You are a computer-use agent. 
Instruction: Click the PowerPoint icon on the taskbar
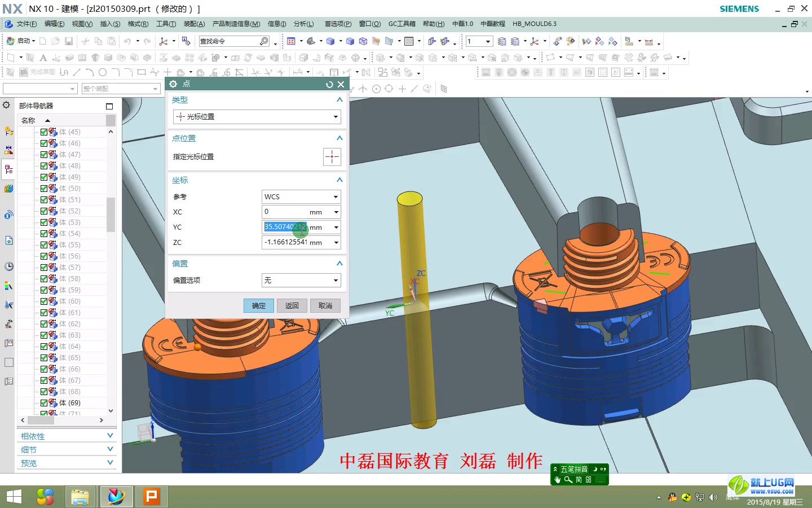click(151, 497)
